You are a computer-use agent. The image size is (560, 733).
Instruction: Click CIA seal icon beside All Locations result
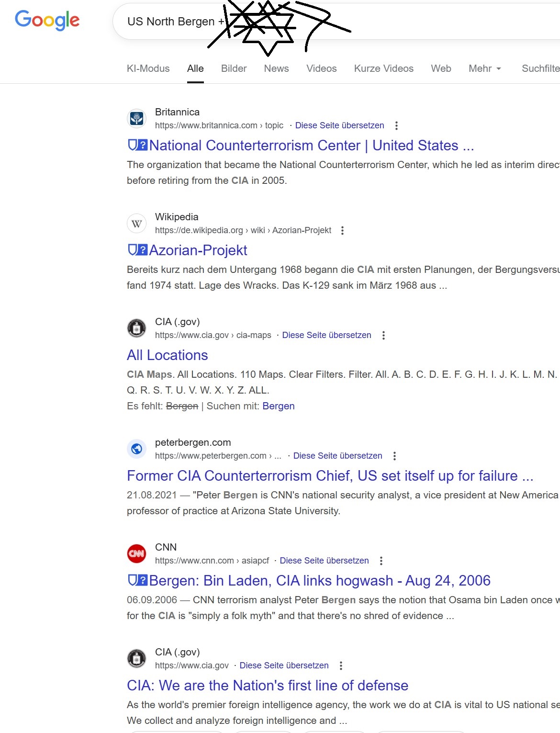coord(136,328)
